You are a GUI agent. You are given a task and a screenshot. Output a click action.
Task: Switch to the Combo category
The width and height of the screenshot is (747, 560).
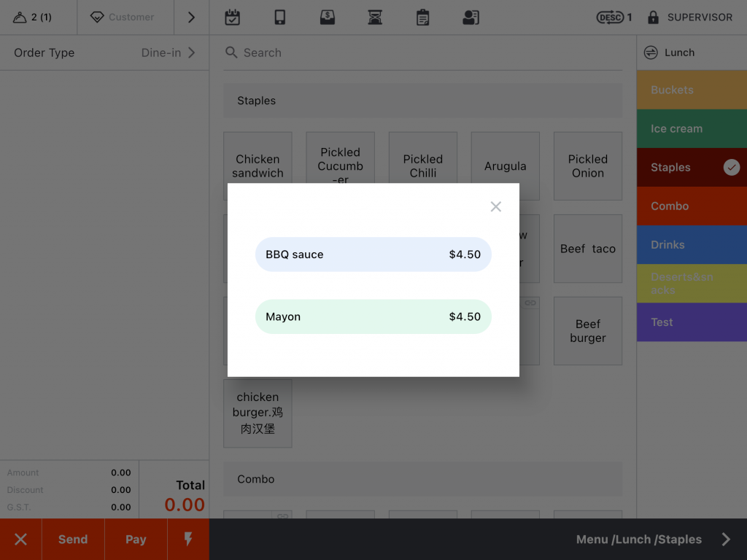pyautogui.click(x=692, y=206)
